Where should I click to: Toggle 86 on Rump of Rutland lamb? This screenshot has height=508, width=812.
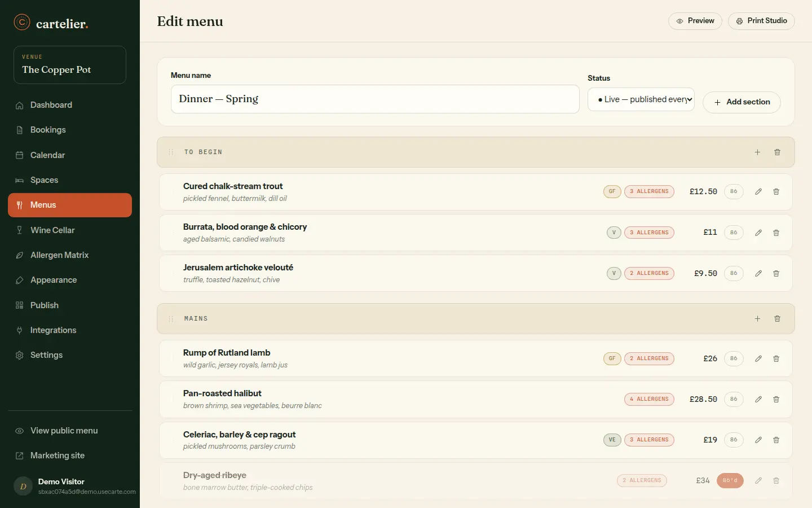734,358
